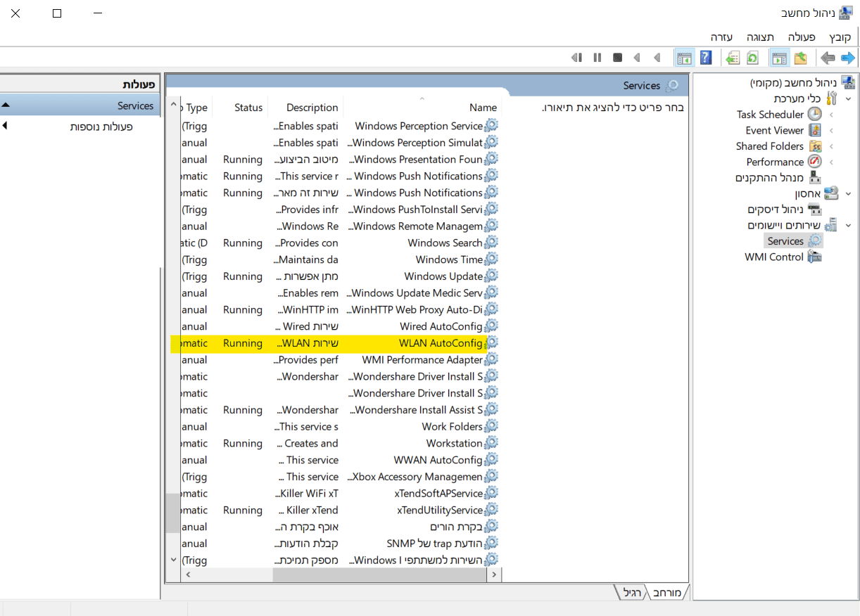The image size is (860, 616).
Task: Click the vertical scrollbar down arrow in list
Action: click(173, 560)
